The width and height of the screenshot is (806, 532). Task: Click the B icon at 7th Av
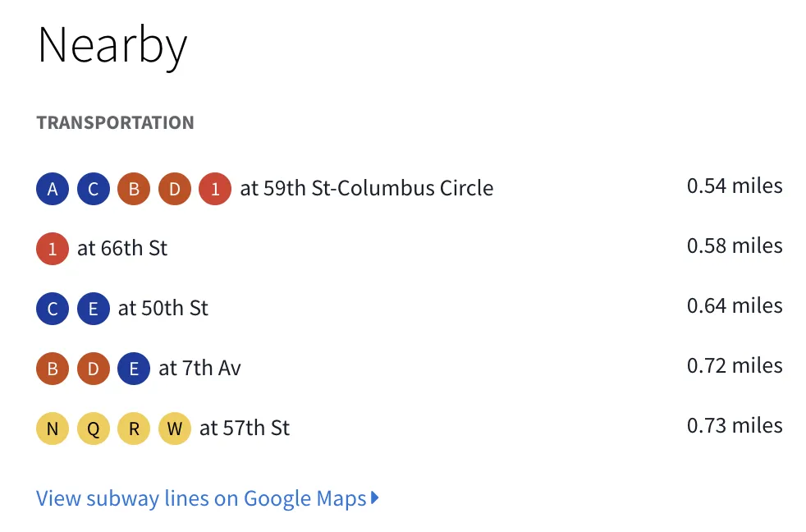click(53, 369)
